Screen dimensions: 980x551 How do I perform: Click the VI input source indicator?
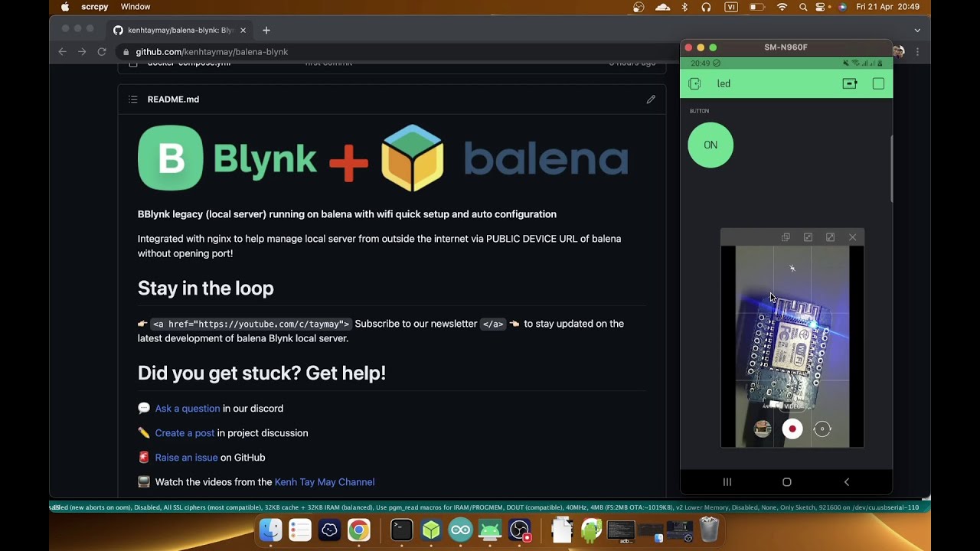[731, 7]
